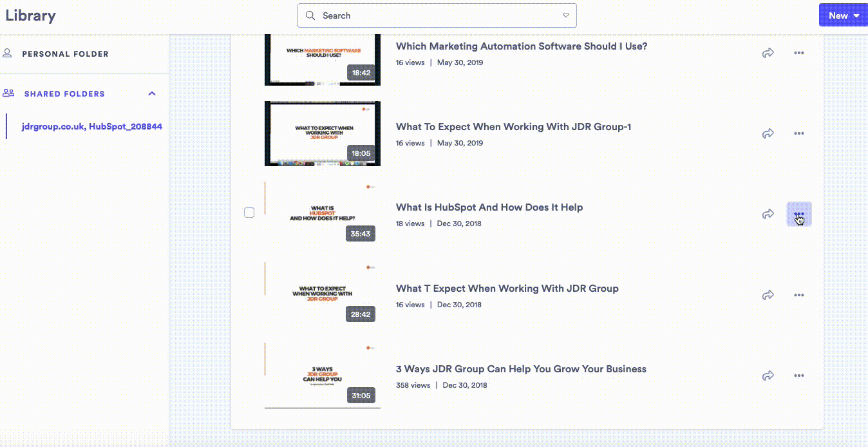Collapse the Shared Folders section
The width and height of the screenshot is (868, 447).
pos(152,93)
